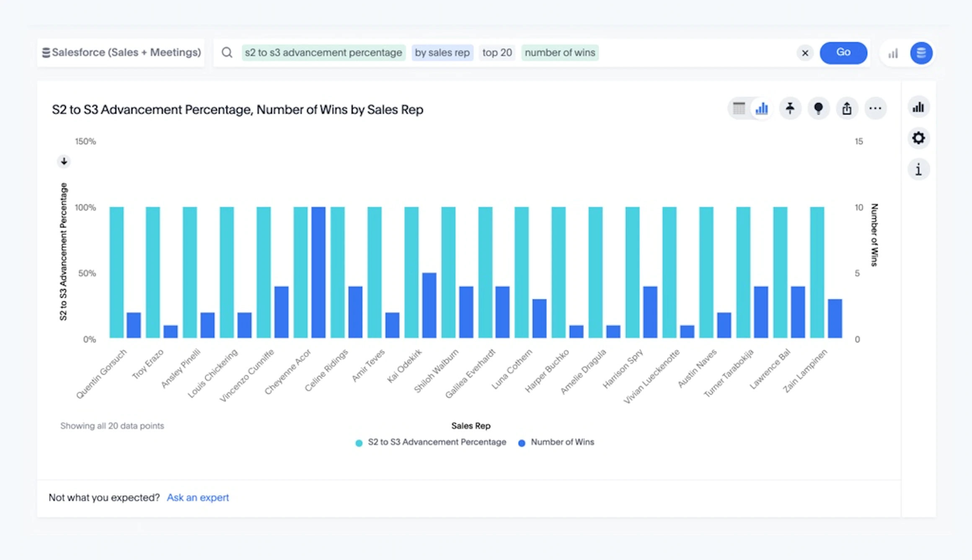Image resolution: width=972 pixels, height=560 pixels.
Task: Clear the search query with X
Action: click(805, 53)
